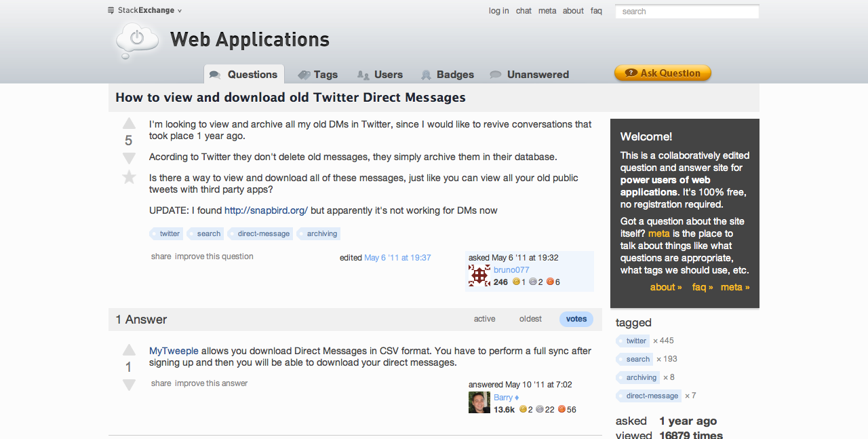This screenshot has height=439, width=868.
Task: Open the question title link
Action: [290, 97]
